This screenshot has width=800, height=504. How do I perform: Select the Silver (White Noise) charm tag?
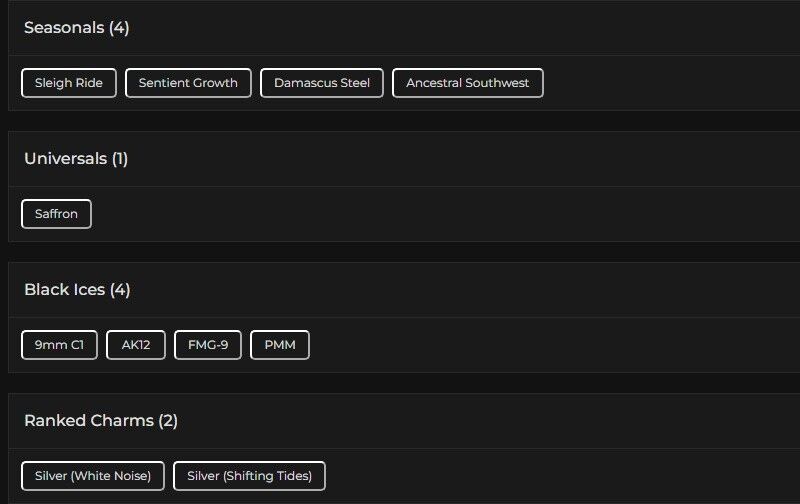pos(93,476)
